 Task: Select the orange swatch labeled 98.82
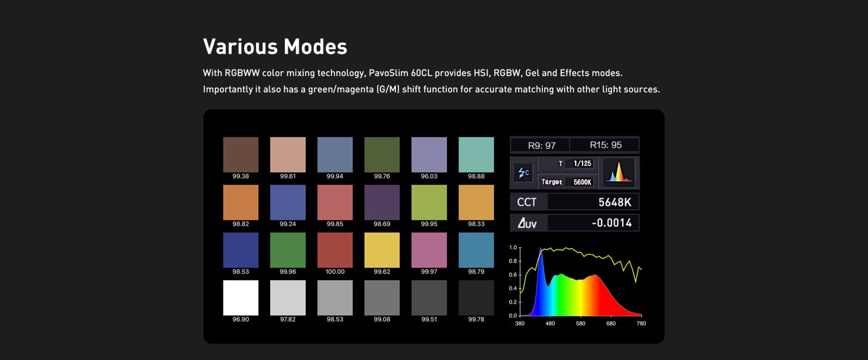click(x=241, y=203)
